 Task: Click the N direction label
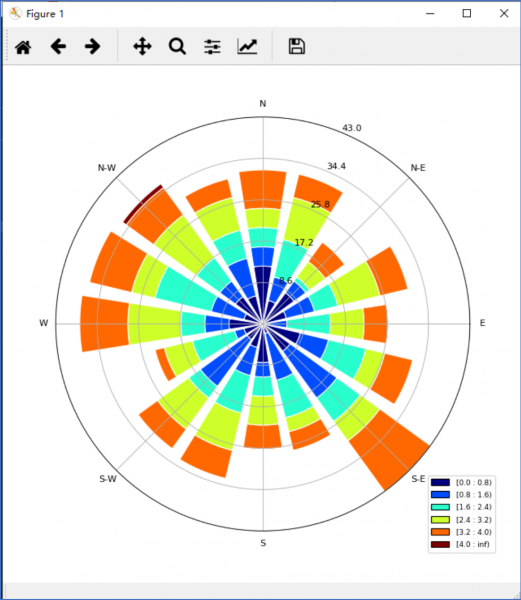click(x=263, y=104)
